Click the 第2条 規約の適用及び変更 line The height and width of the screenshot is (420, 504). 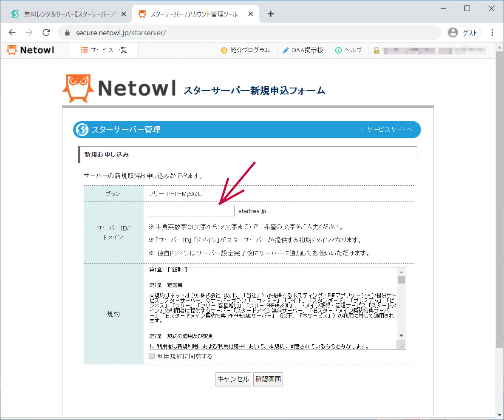pos(181,336)
